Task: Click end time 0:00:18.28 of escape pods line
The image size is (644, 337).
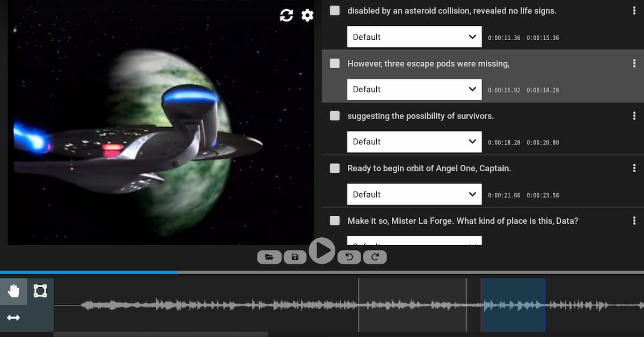Action: click(x=543, y=90)
